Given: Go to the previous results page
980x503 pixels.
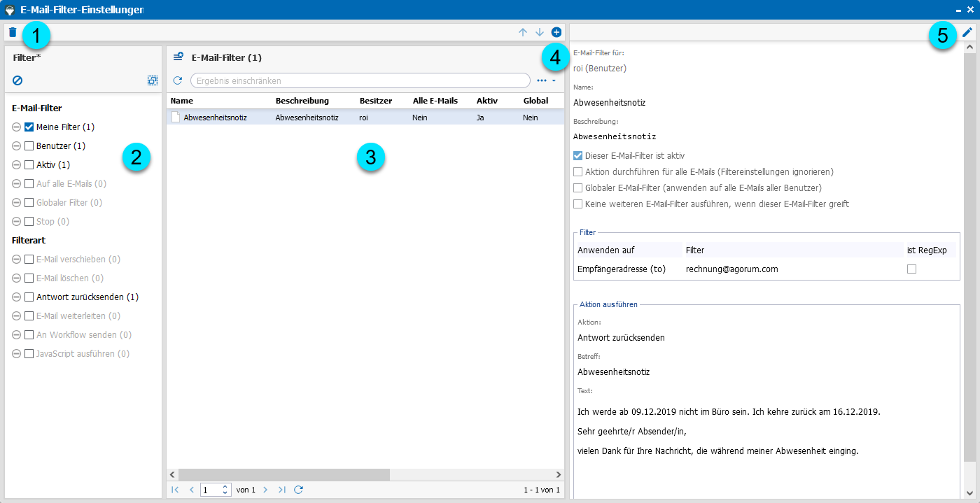Looking at the screenshot, I should pyautogui.click(x=191, y=490).
